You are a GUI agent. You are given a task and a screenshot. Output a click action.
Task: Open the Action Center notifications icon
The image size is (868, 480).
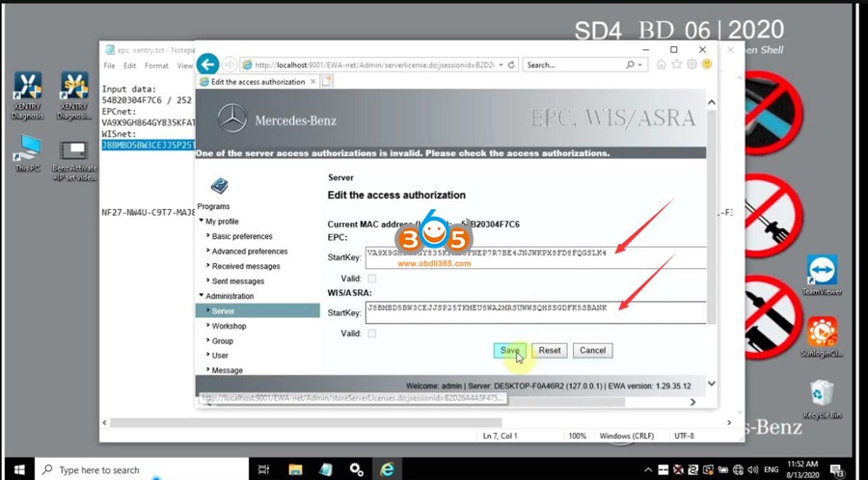(837, 470)
